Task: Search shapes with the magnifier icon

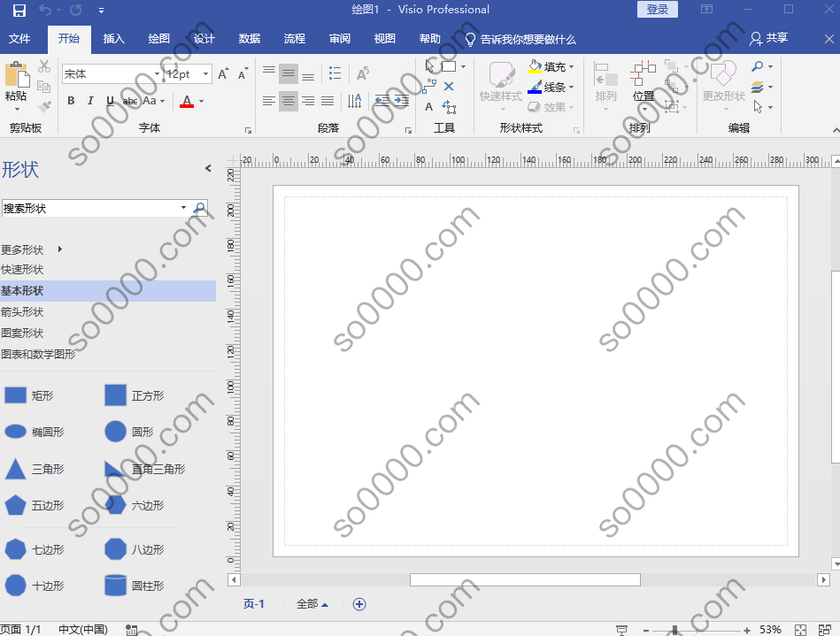Action: click(199, 208)
